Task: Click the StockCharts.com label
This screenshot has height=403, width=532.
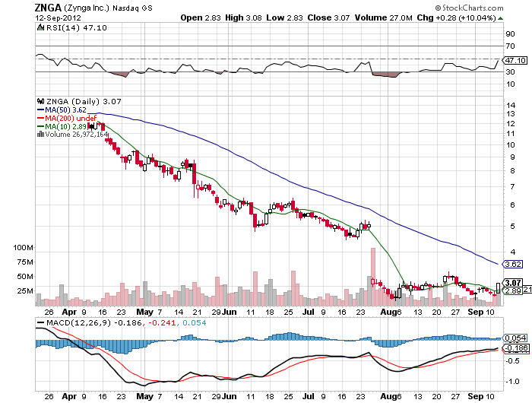Action: coord(470,8)
